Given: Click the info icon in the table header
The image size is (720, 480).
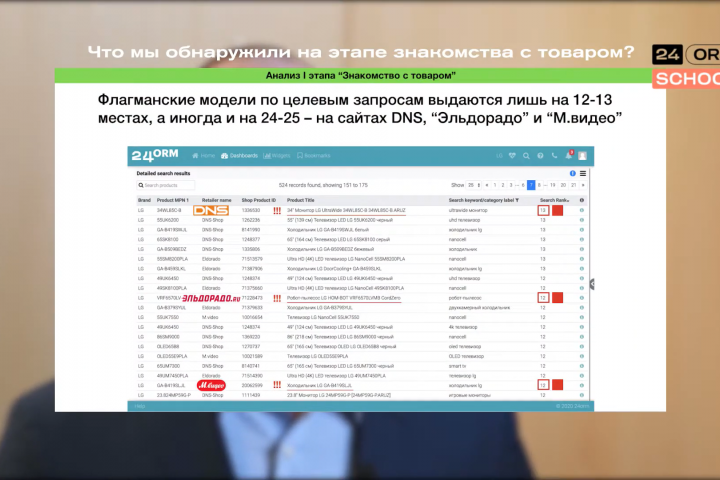Looking at the screenshot, I should pyautogui.click(x=582, y=200).
